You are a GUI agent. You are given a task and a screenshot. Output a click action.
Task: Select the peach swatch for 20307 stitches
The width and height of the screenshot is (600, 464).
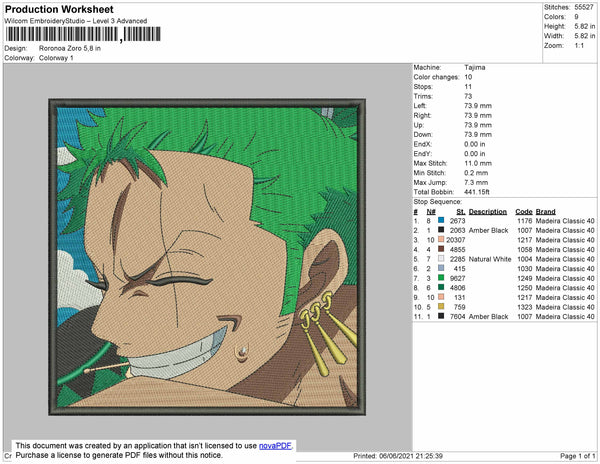tap(441, 240)
